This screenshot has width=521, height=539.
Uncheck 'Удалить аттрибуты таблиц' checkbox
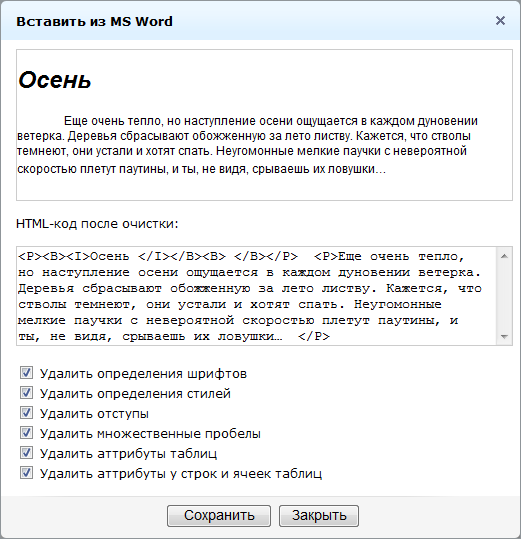26,453
